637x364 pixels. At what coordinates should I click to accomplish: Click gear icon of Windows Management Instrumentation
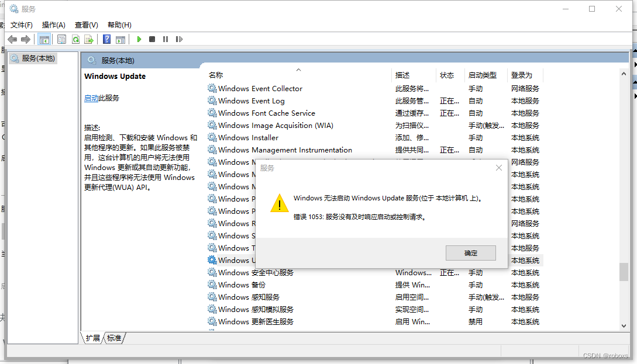pyautogui.click(x=212, y=150)
